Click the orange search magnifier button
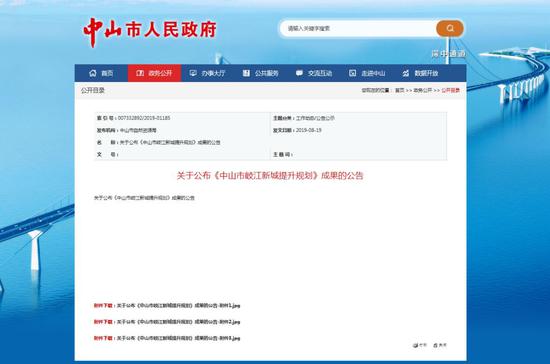The image size is (550, 364). tap(450, 28)
